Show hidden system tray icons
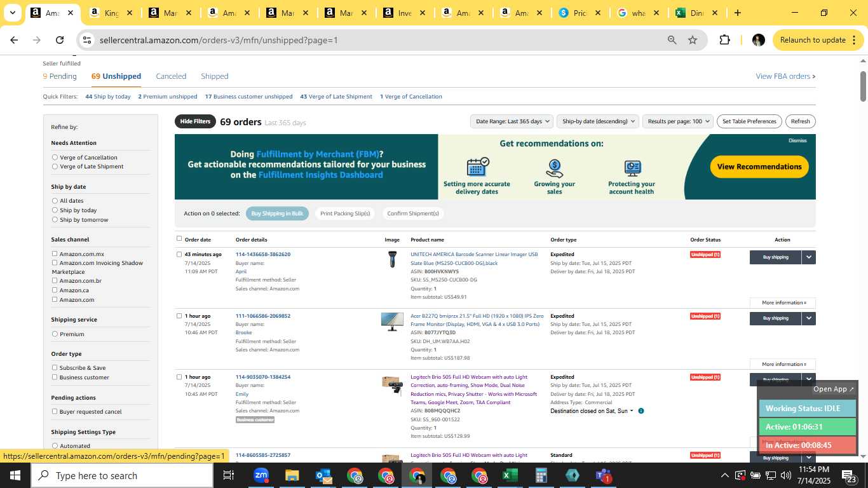 tap(724, 475)
